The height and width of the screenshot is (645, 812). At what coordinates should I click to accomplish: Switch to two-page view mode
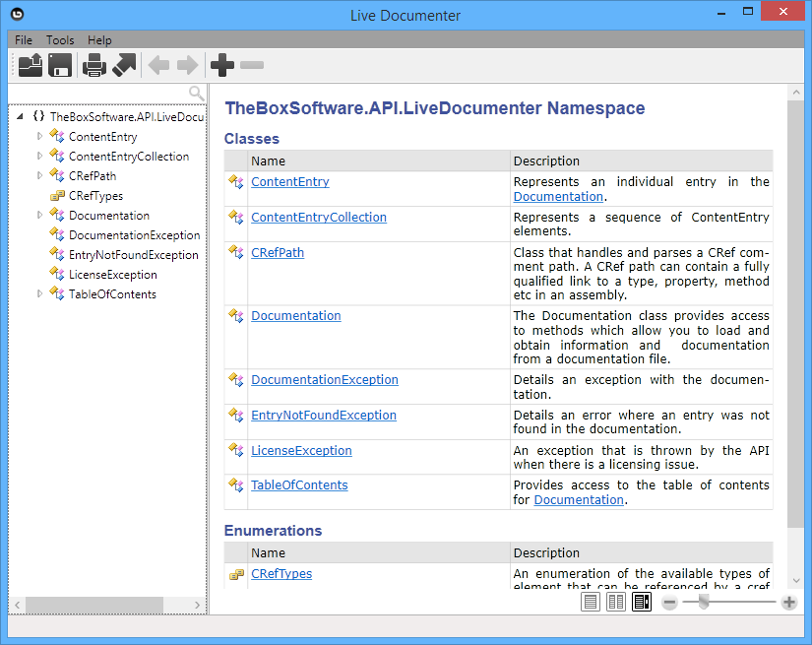coord(616,602)
